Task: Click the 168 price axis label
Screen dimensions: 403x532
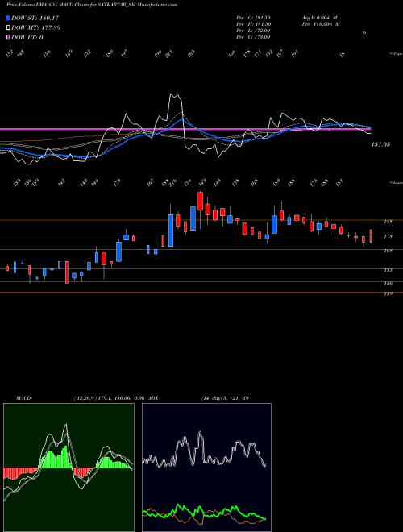Action: [x=388, y=251]
